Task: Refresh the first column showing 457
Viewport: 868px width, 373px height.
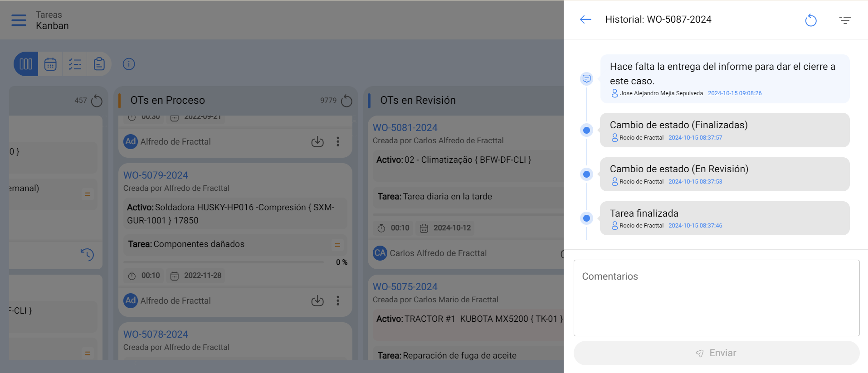Action: [97, 101]
